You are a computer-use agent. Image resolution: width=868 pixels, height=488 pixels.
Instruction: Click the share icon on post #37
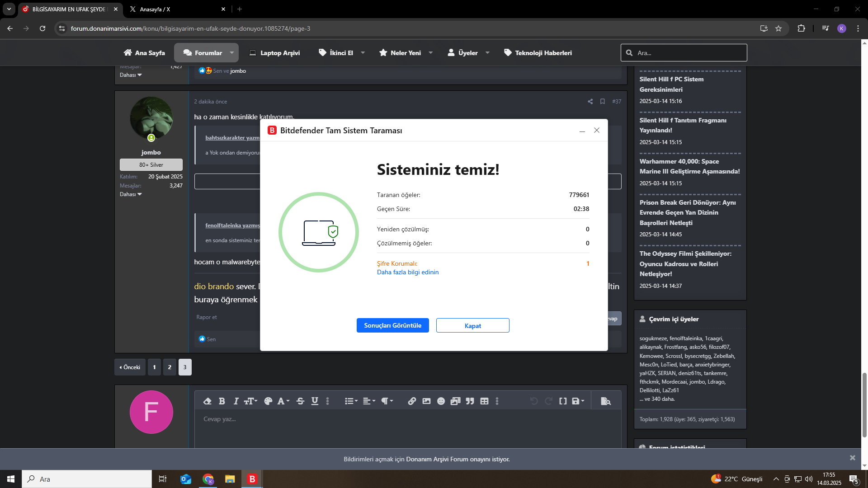590,102
